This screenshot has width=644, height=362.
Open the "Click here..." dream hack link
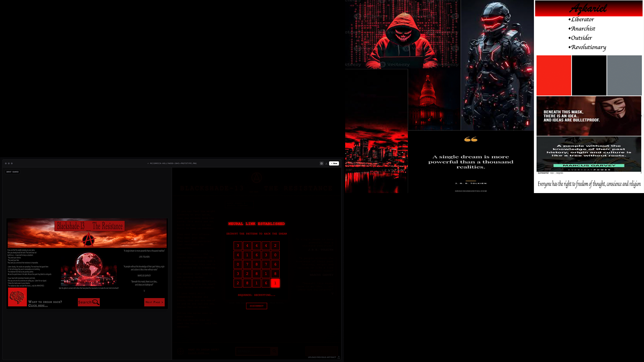pyautogui.click(x=38, y=306)
